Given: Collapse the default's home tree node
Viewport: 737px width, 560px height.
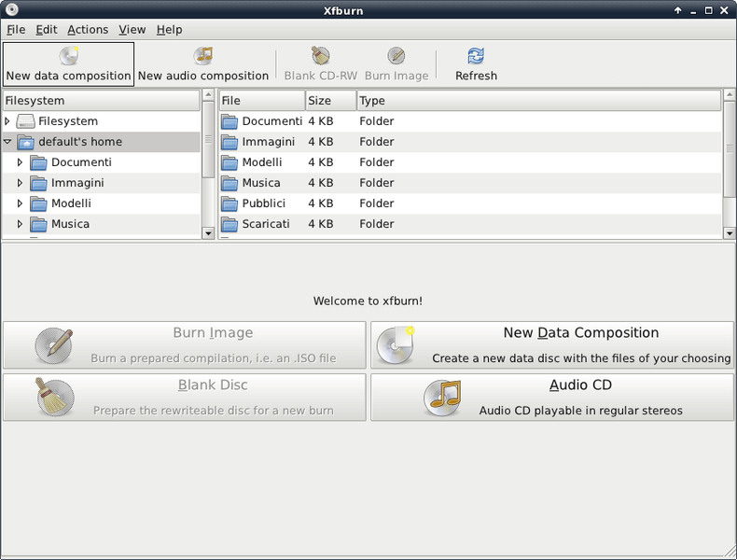Looking at the screenshot, I should coord(7,142).
